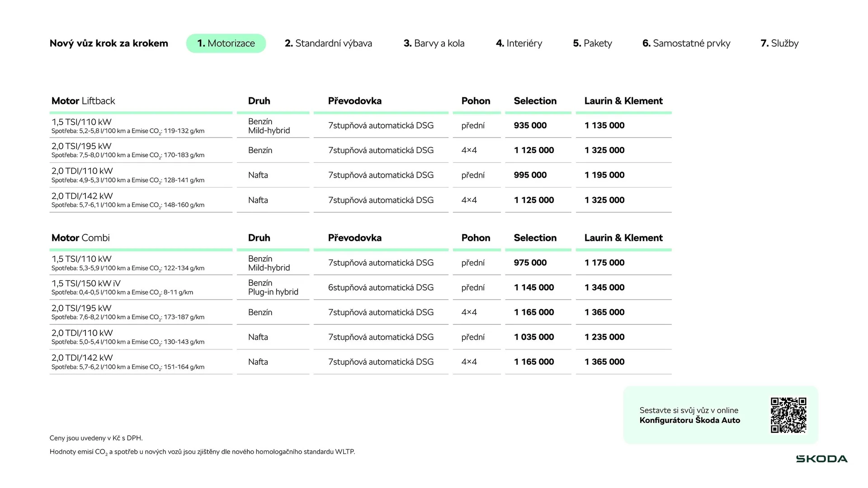868x488 pixels.
Task: Click Liftback table Selection column header
Action: point(535,101)
